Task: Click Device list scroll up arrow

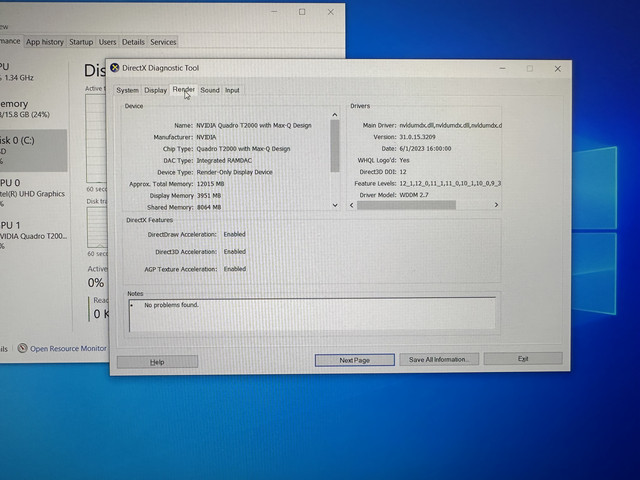Action: pyautogui.click(x=335, y=115)
